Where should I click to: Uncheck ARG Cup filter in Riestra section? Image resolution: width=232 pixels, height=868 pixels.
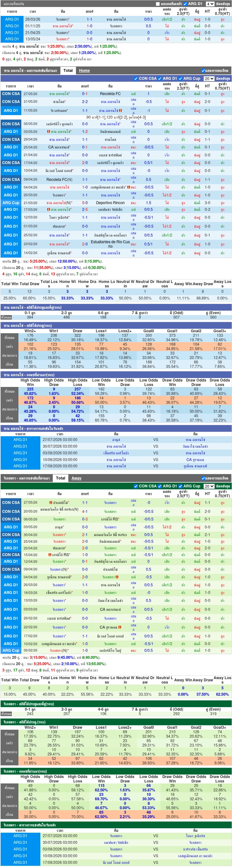[x=180, y=486]
